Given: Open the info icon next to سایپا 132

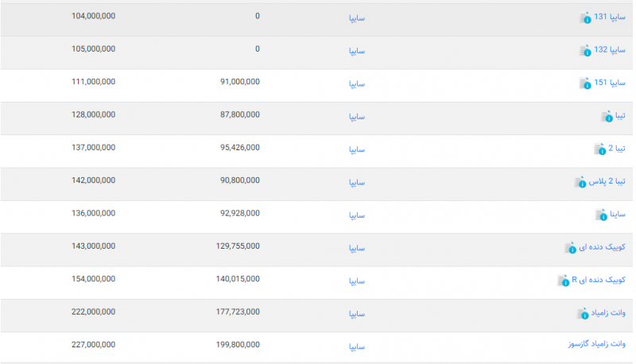Looking at the screenshot, I should [586, 51].
